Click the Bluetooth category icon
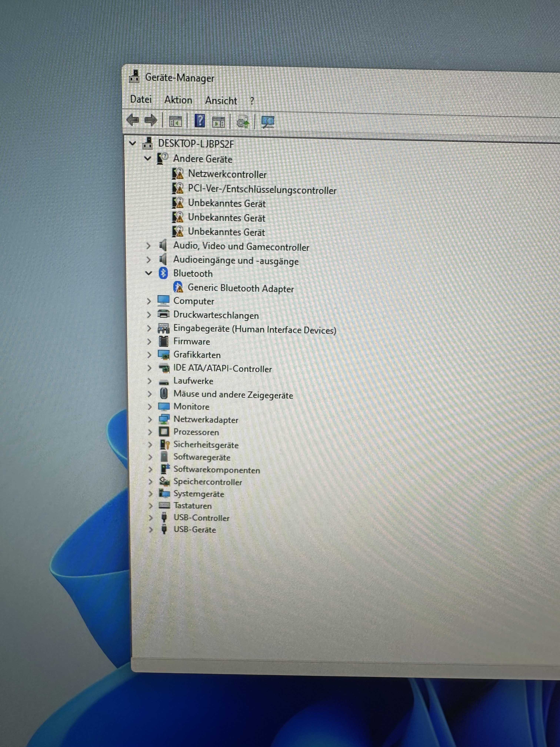 point(163,273)
